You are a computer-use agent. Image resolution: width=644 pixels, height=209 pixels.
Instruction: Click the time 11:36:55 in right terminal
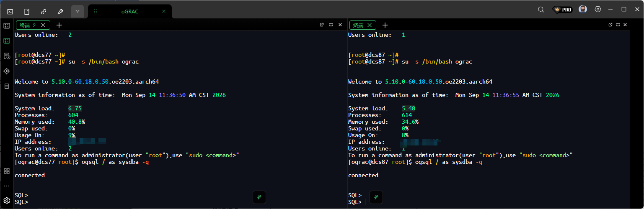[506, 95]
